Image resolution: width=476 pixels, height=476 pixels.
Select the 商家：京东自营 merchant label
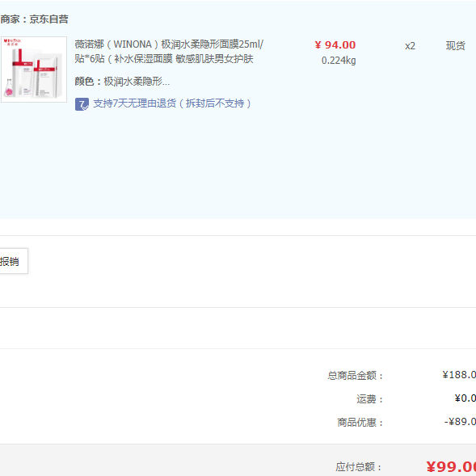pyautogui.click(x=34, y=19)
